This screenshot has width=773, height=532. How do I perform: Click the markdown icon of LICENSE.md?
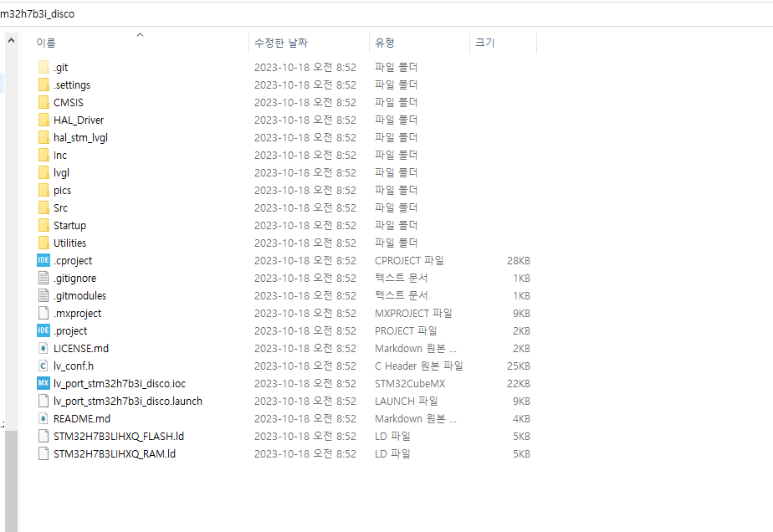click(x=44, y=349)
